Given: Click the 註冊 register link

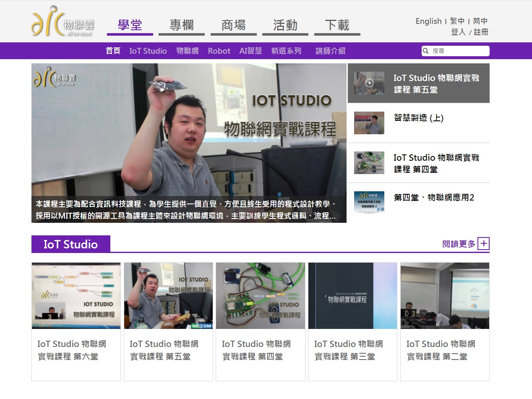Looking at the screenshot, I should 481,32.
